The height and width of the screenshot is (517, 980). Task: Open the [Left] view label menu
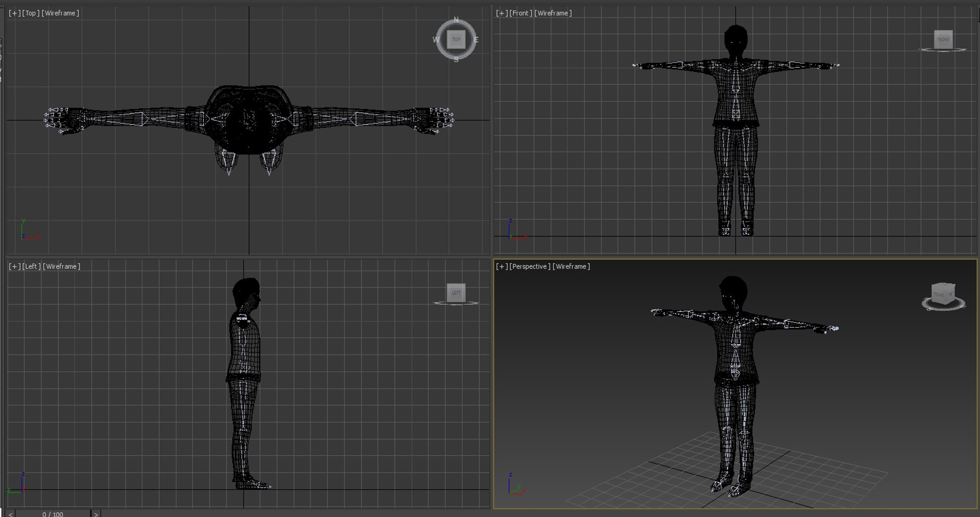[32, 266]
